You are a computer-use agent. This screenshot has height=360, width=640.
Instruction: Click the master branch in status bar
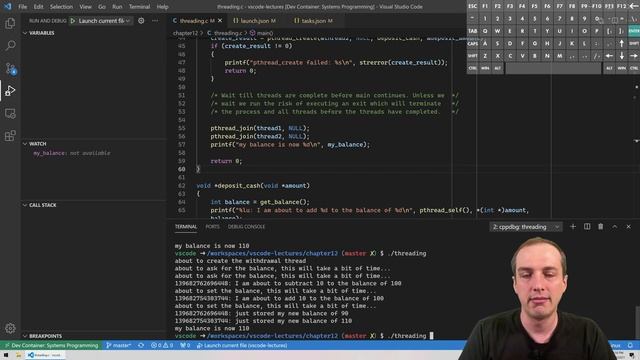coord(119,345)
